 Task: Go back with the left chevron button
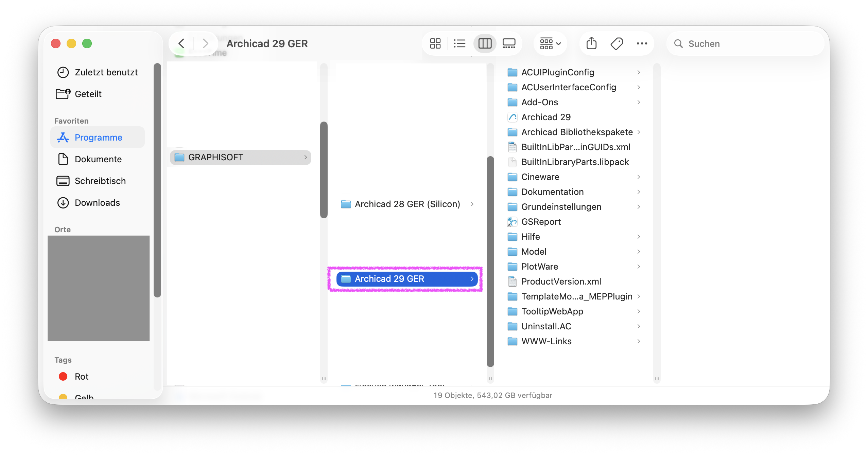coord(181,43)
